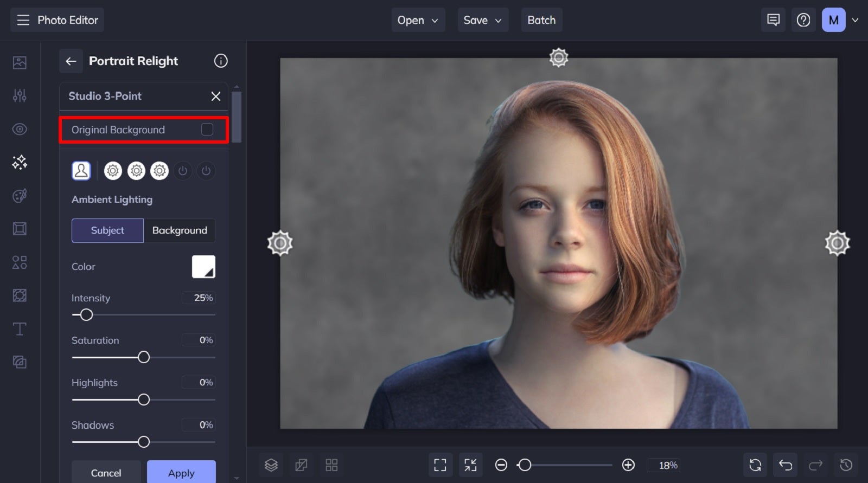Open the history clock icon
Screen dimensions: 868x483
point(846,465)
